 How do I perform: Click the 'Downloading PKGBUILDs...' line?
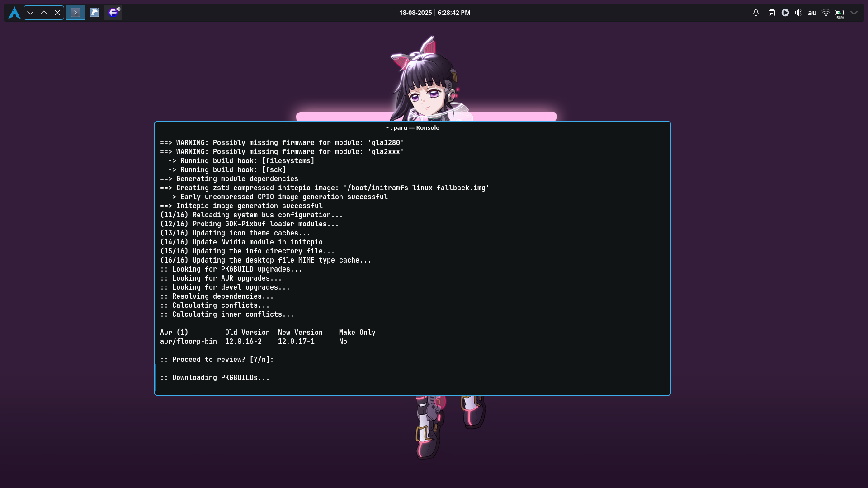215,378
